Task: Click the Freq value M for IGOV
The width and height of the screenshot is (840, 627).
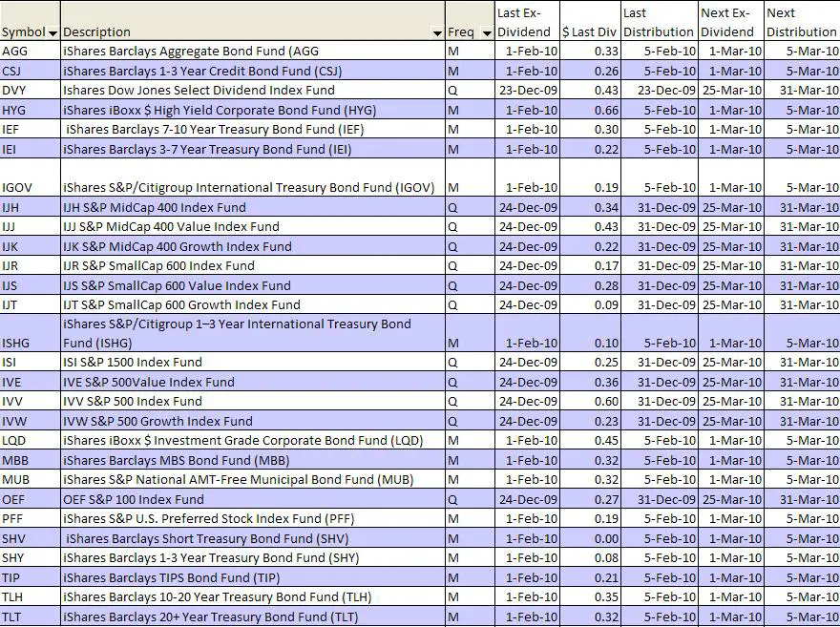Action: (470, 178)
